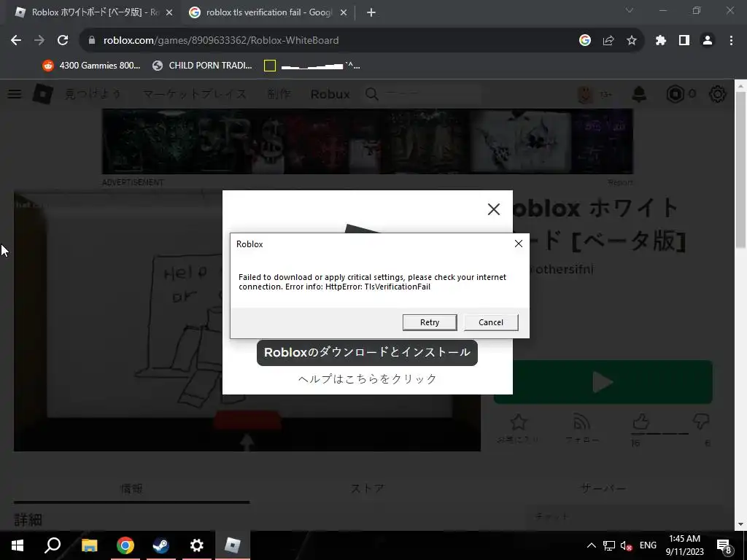Open the tab search chevron in the title bar
Viewport: 747px width, 560px height.
[630, 10]
